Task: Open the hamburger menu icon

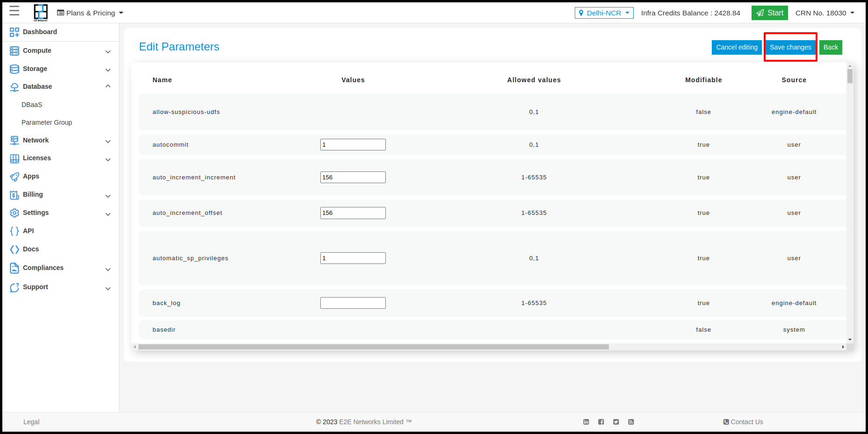Action: 14,11
